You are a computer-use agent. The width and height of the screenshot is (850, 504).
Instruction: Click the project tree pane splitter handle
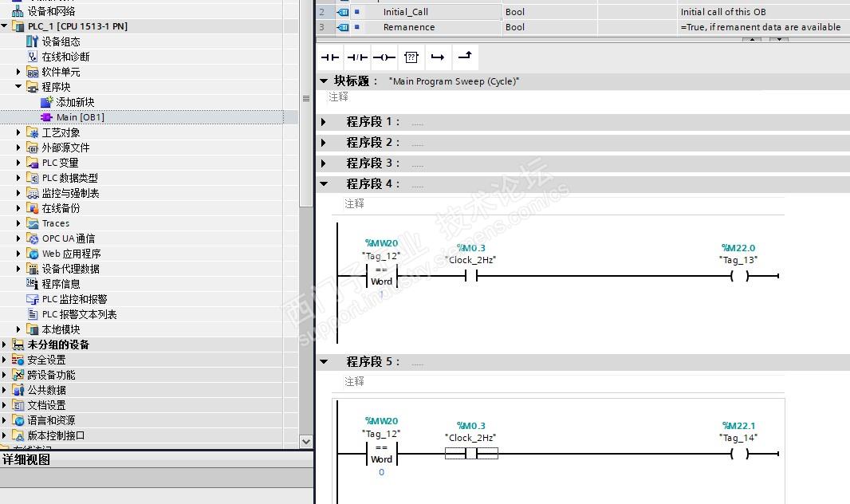pos(305,99)
